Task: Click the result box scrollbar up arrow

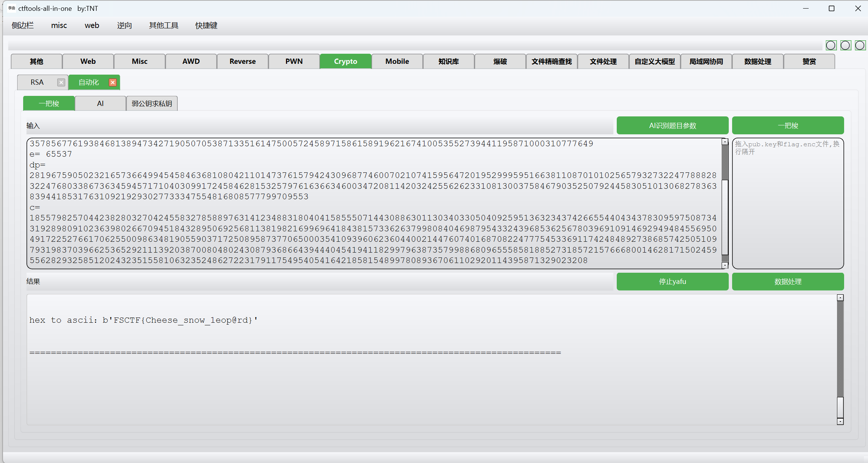Action: [x=840, y=298]
